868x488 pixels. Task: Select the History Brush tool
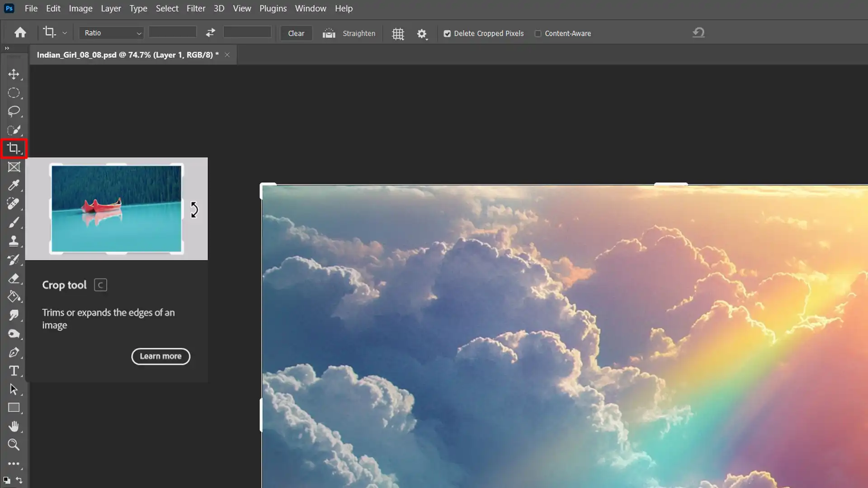(14, 259)
